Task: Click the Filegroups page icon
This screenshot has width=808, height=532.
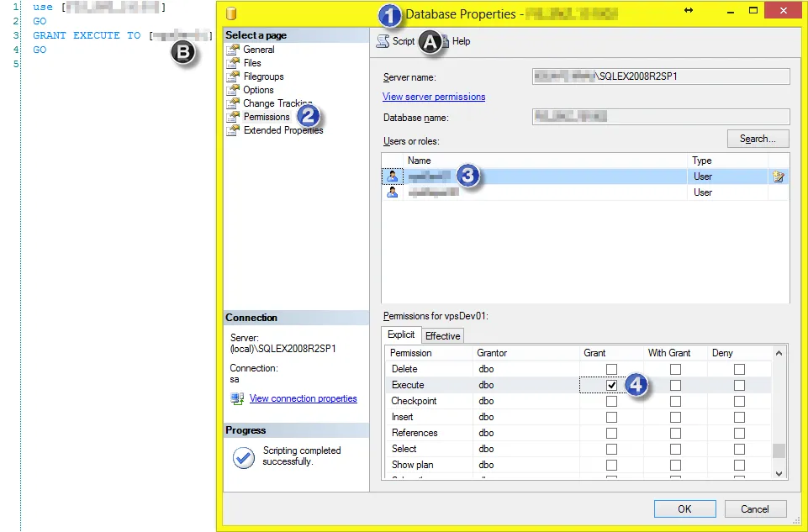Action: coord(234,76)
